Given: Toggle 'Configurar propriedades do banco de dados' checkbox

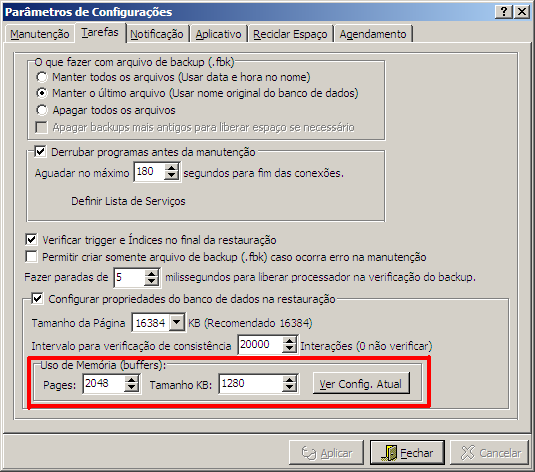Looking at the screenshot, I should [37, 299].
